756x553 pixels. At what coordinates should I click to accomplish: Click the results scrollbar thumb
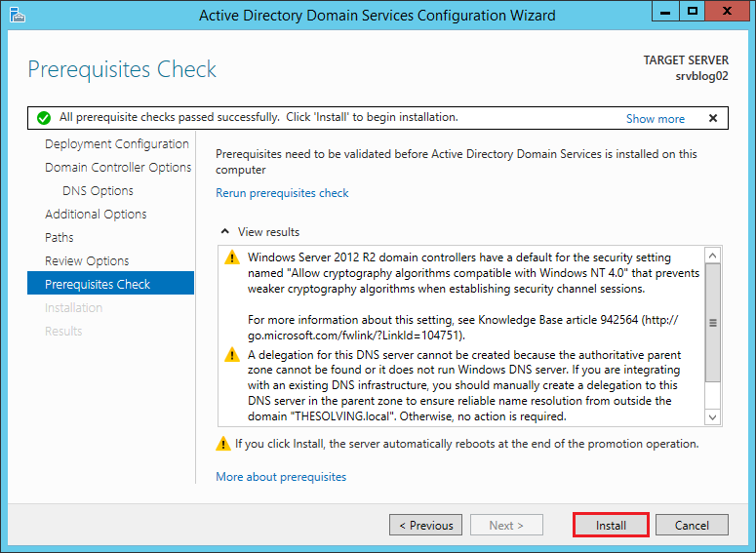click(x=713, y=323)
